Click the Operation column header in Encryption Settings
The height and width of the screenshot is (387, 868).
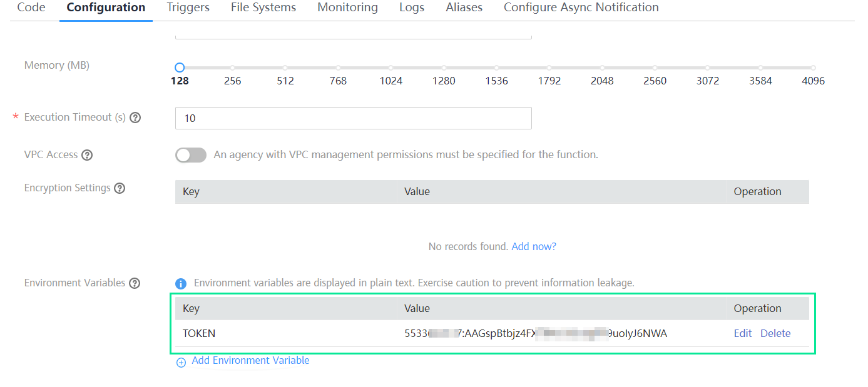(757, 191)
